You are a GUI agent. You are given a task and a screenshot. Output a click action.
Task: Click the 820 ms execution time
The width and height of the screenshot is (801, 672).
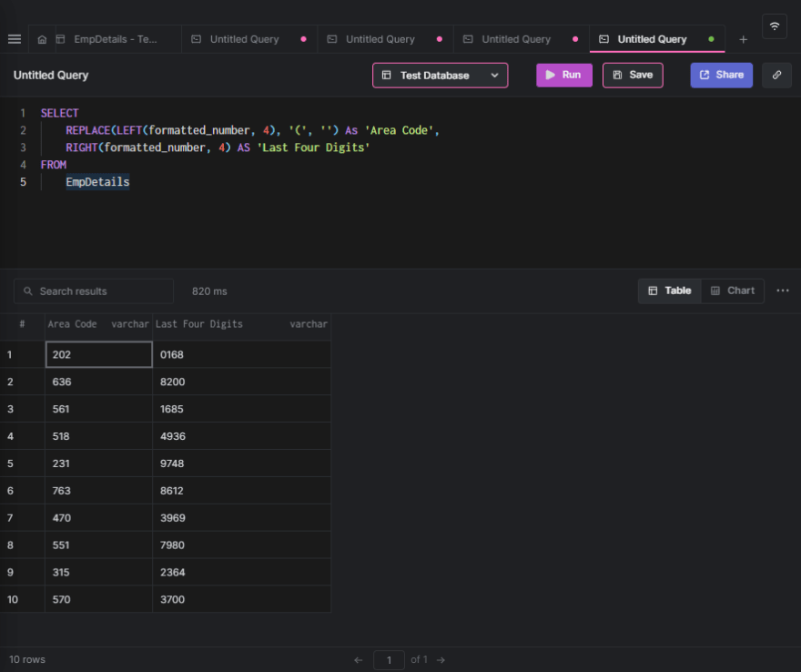[x=209, y=291]
